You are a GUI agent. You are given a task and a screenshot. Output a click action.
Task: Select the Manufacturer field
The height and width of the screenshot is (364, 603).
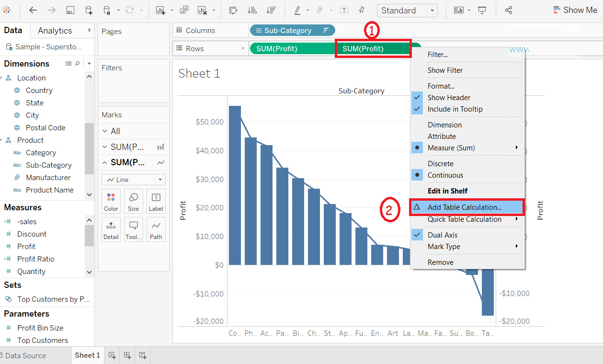point(48,178)
